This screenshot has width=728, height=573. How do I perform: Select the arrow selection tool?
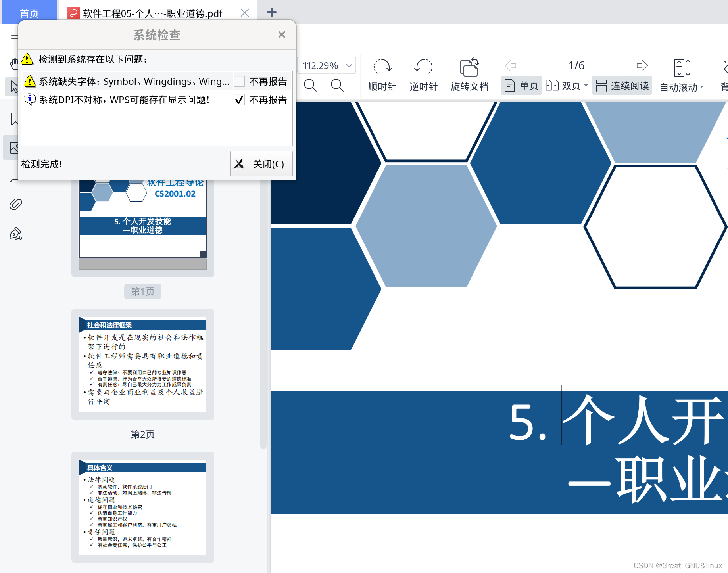(14, 86)
